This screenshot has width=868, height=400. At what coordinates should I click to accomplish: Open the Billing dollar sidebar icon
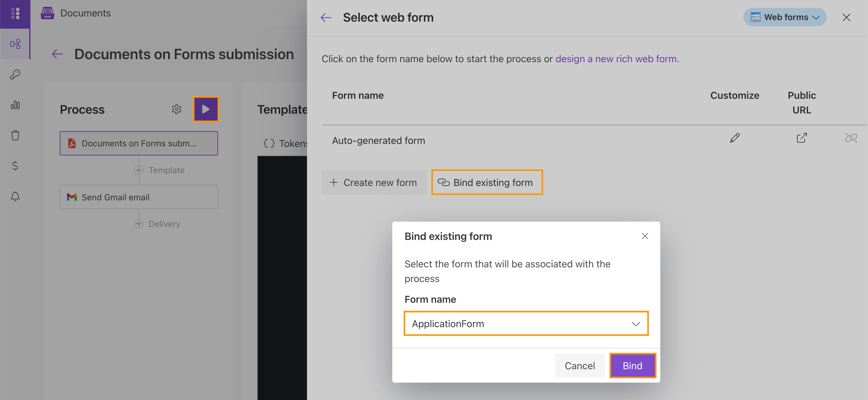click(x=15, y=166)
